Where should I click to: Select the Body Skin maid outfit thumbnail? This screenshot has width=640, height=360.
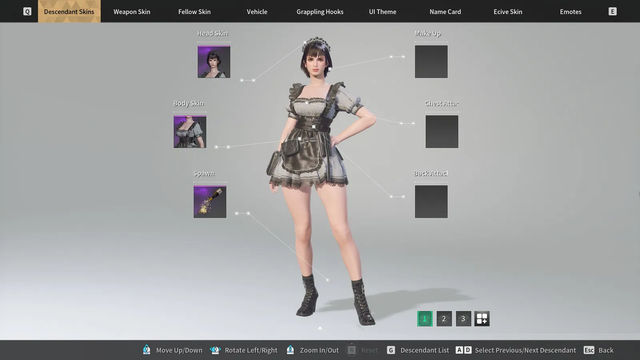190,131
